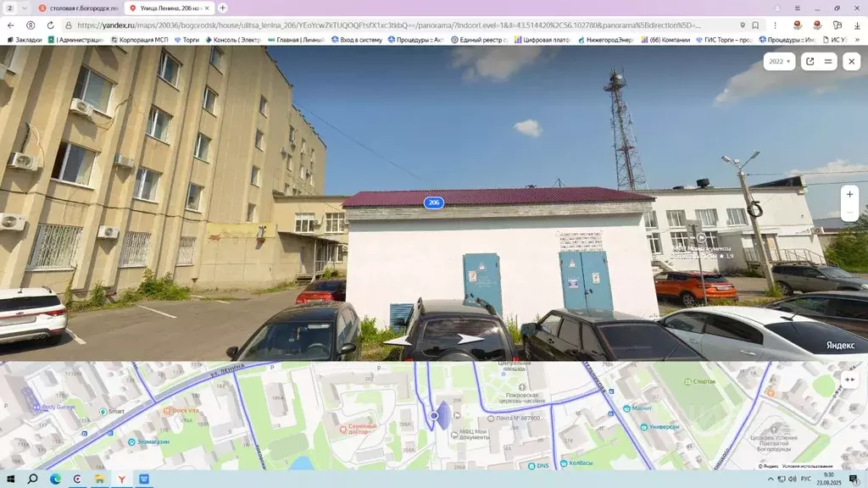
Task: Click the house number 206 marker
Action: (x=433, y=202)
